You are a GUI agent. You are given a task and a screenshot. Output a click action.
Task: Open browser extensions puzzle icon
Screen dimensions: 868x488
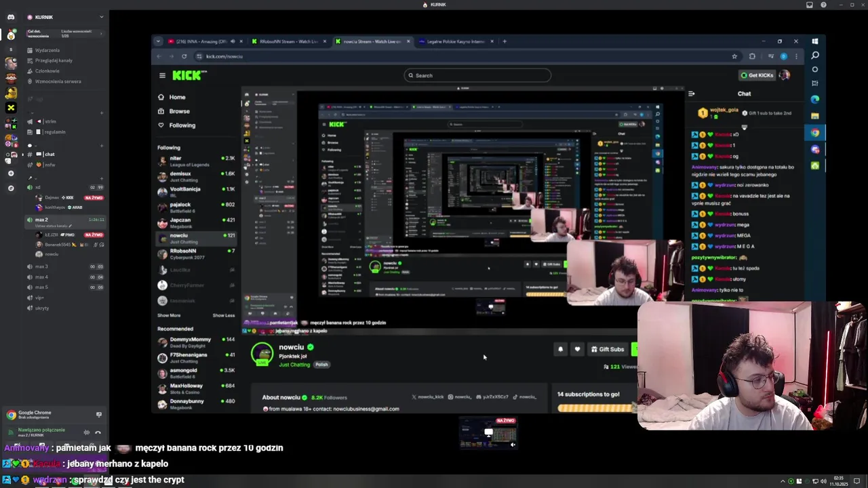752,56
